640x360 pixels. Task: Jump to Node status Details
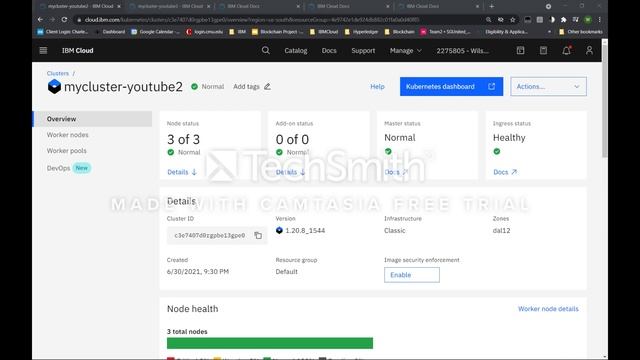click(182, 172)
